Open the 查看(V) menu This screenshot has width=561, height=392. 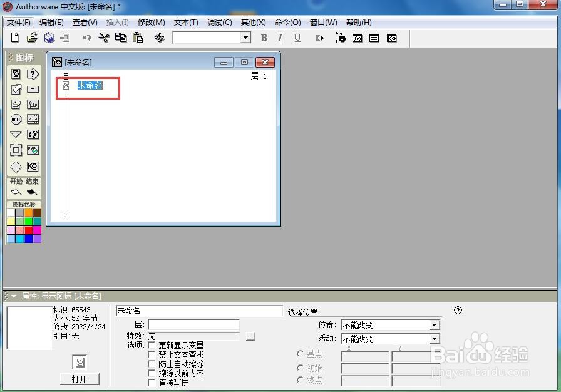85,23
